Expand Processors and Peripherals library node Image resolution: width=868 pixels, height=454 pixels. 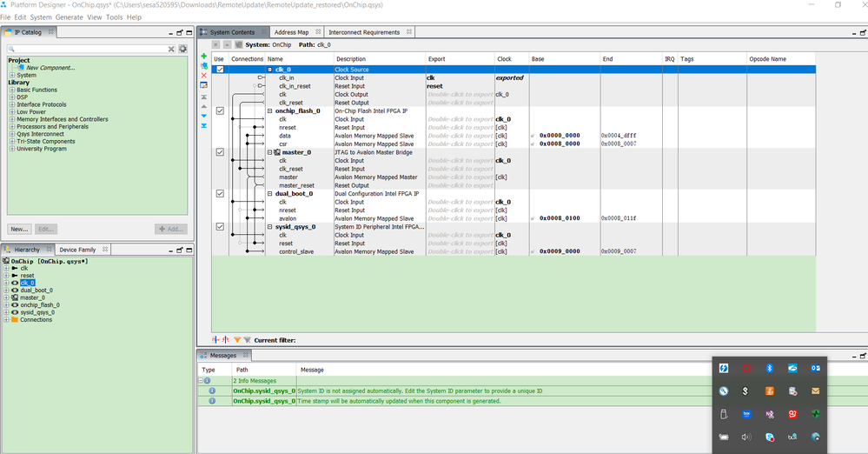pos(12,127)
